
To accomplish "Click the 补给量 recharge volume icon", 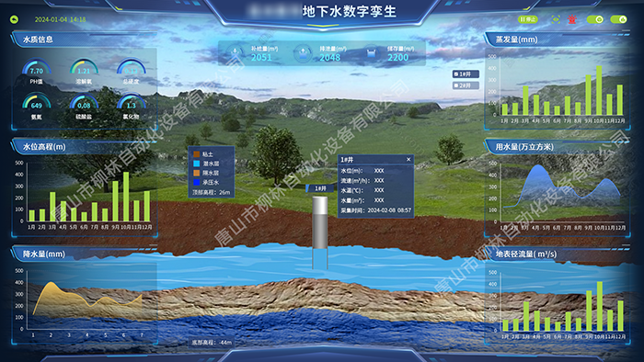I will pos(236,53).
